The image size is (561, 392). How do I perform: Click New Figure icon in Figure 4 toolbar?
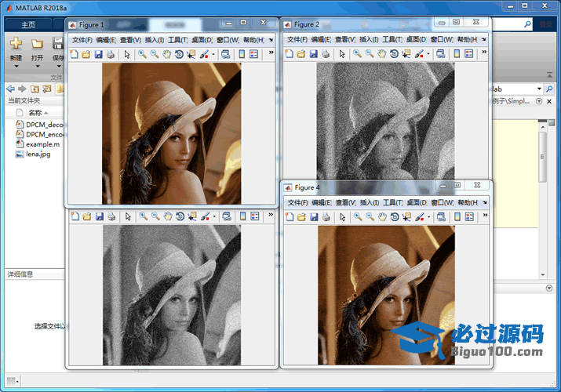(290, 216)
